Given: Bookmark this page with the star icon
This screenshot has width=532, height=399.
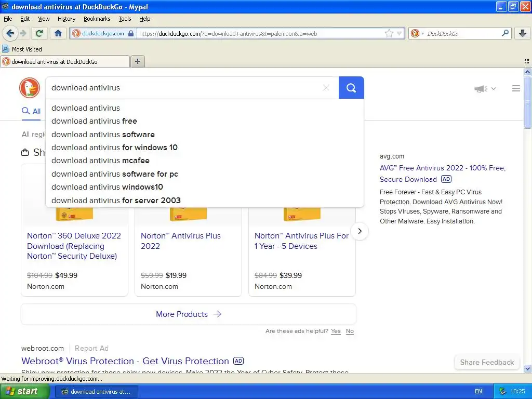Looking at the screenshot, I should point(389,33).
